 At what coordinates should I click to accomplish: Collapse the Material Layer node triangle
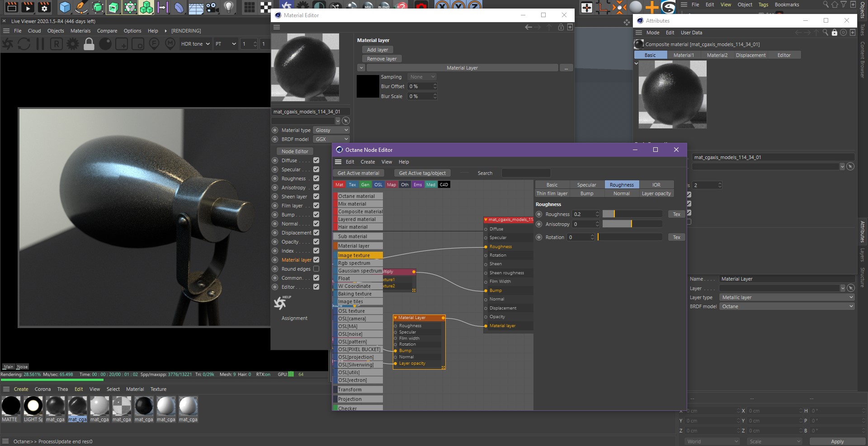pyautogui.click(x=396, y=318)
